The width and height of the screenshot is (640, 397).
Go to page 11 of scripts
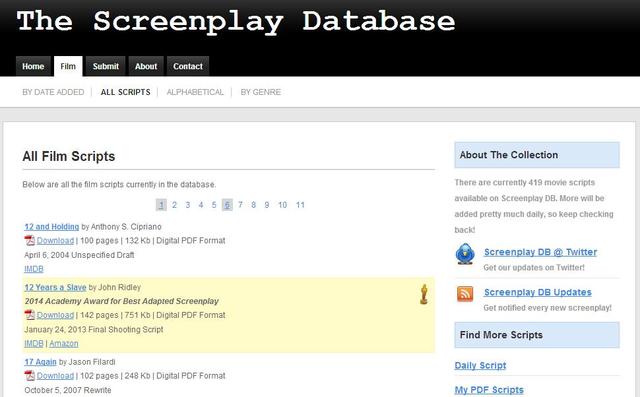(300, 205)
